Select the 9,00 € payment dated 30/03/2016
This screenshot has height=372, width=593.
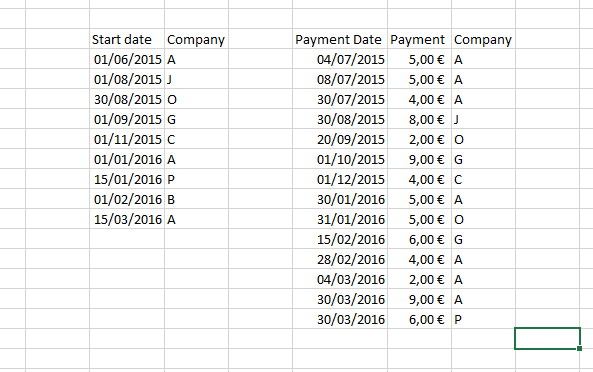419,300
